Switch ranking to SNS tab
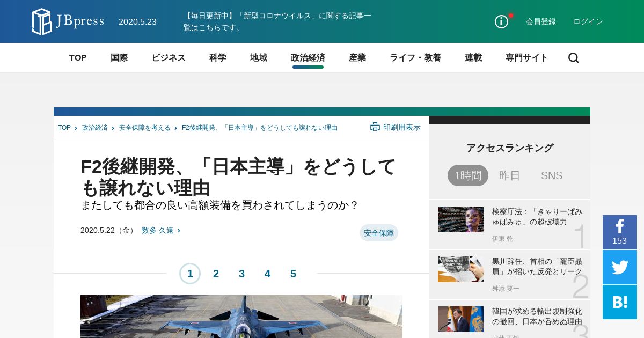The width and height of the screenshot is (644, 338). (x=552, y=175)
